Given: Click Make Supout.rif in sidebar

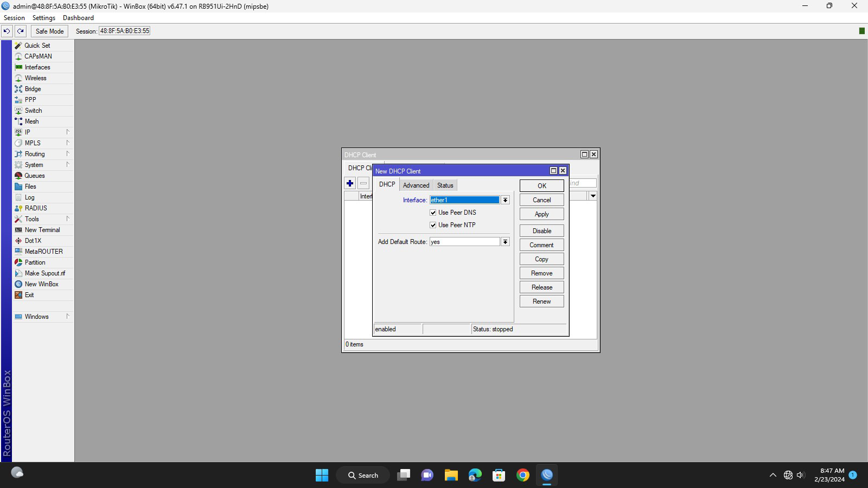Looking at the screenshot, I should pos(43,273).
